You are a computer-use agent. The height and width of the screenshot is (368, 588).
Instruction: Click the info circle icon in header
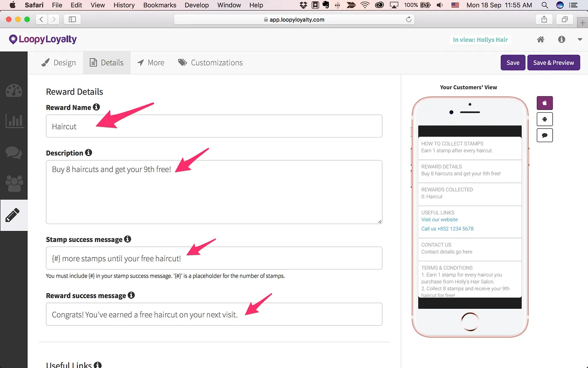coord(562,40)
